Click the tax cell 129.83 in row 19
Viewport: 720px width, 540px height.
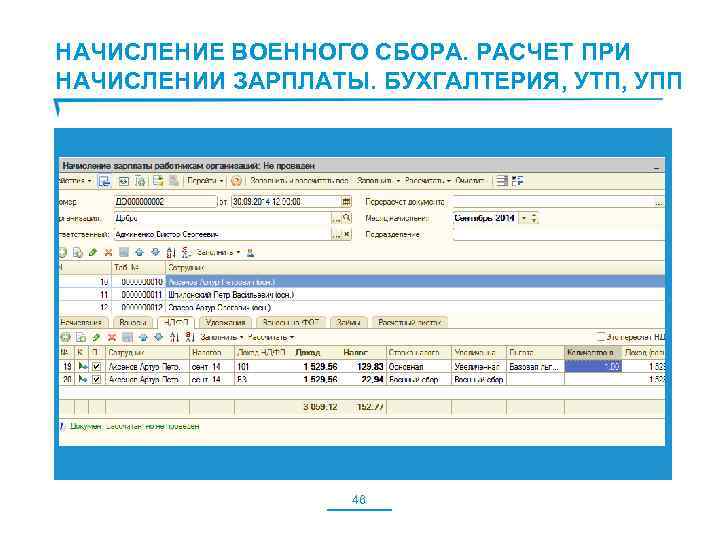pyautogui.click(x=363, y=366)
